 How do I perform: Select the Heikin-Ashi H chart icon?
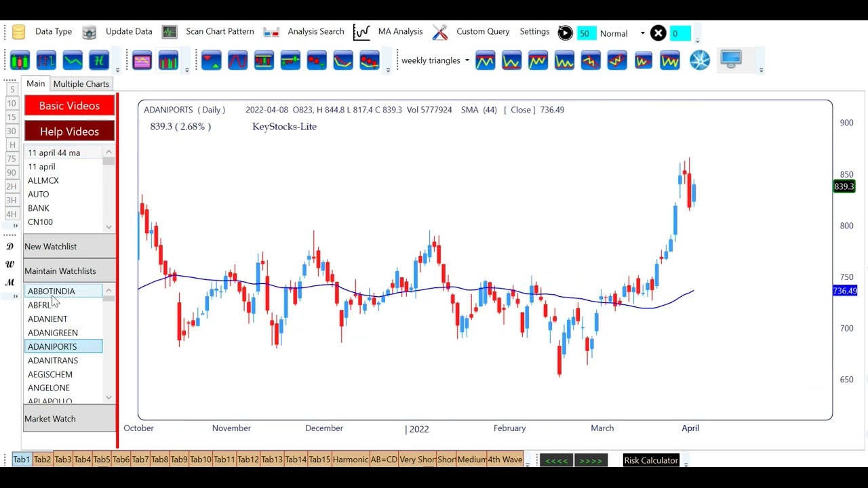[99, 60]
